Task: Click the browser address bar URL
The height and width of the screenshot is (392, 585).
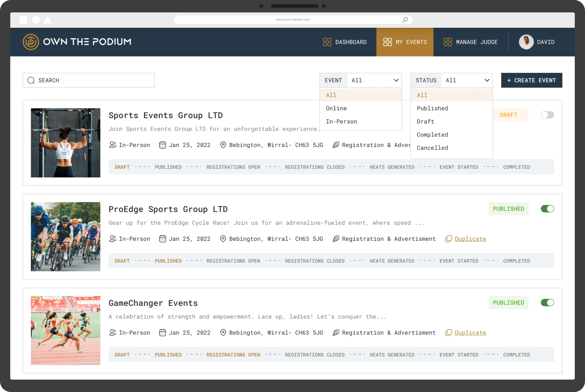Action: (x=292, y=19)
